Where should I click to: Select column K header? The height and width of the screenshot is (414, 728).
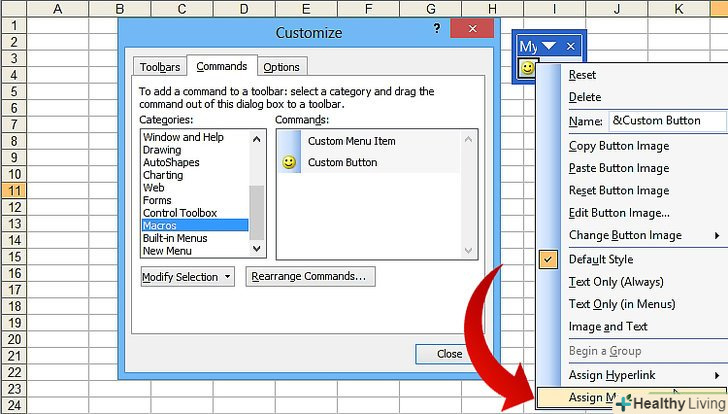pyautogui.click(x=679, y=8)
